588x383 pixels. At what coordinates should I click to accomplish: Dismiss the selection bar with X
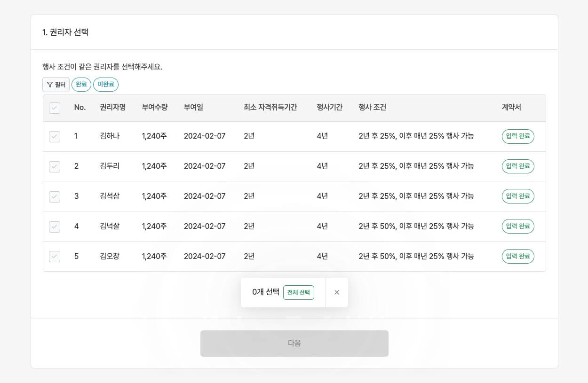(x=337, y=292)
